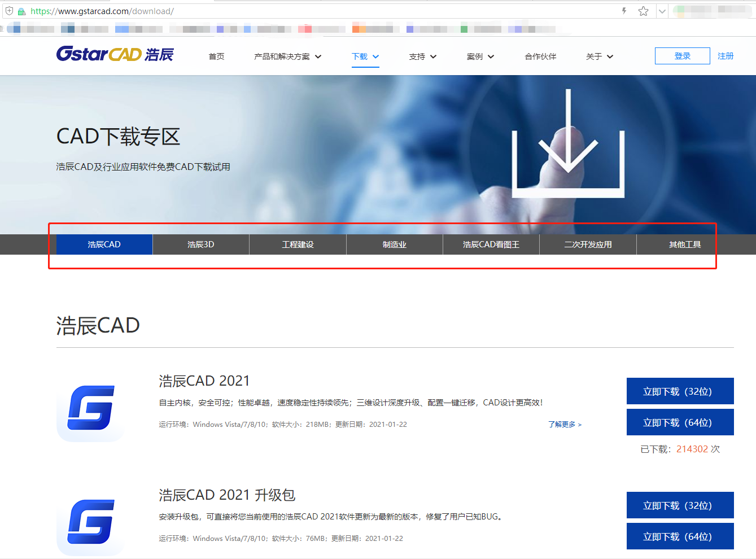Switch to the 浩辰CAD看图王 tab
This screenshot has height=559, width=756.
491,244
